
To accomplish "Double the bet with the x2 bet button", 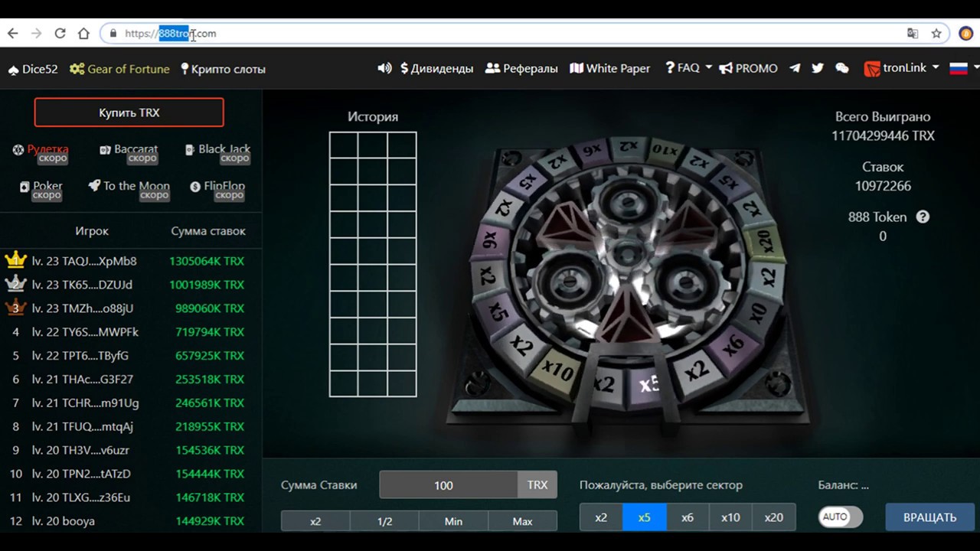I will coord(315,521).
